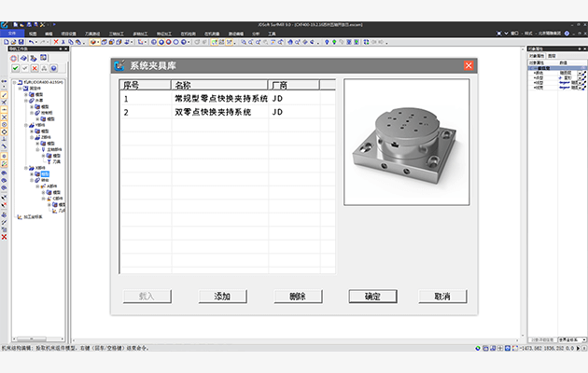Screen dimensions: 588x373
Task: Click the Undo arrow in the toolbar
Action: (31, 42)
